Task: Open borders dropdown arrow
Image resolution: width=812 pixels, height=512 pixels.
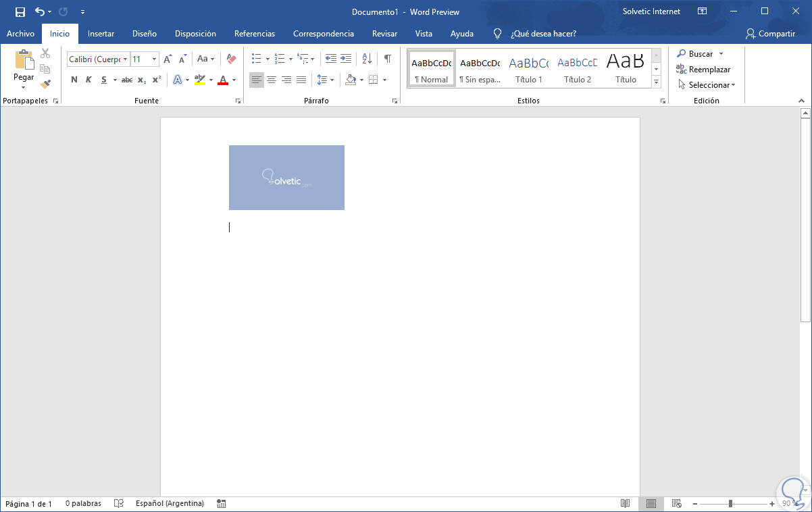Action: point(384,80)
